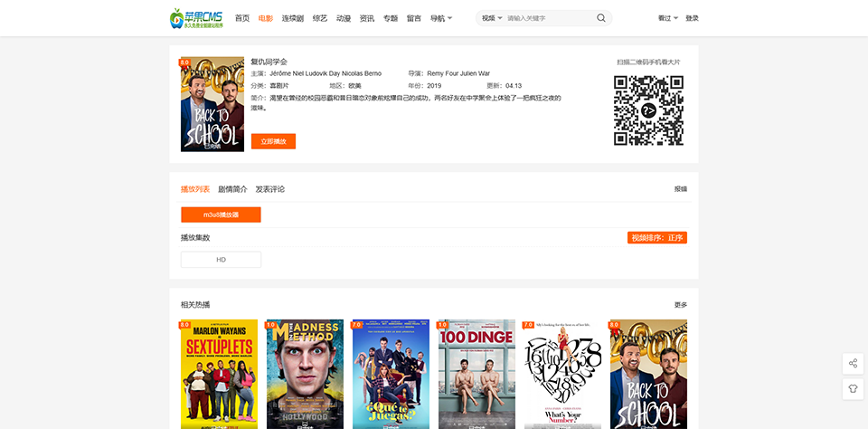Click the 播放集数 label
Image resolution: width=868 pixels, height=429 pixels.
pos(195,238)
